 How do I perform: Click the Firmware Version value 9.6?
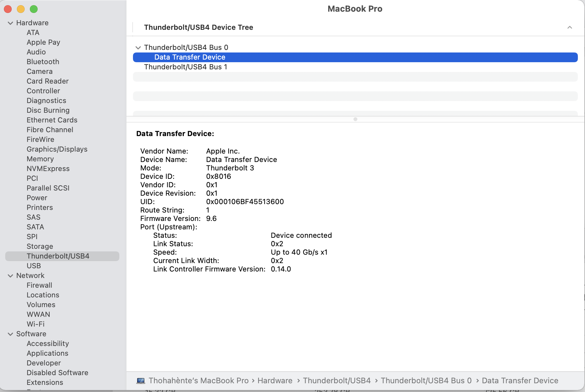[211, 219]
